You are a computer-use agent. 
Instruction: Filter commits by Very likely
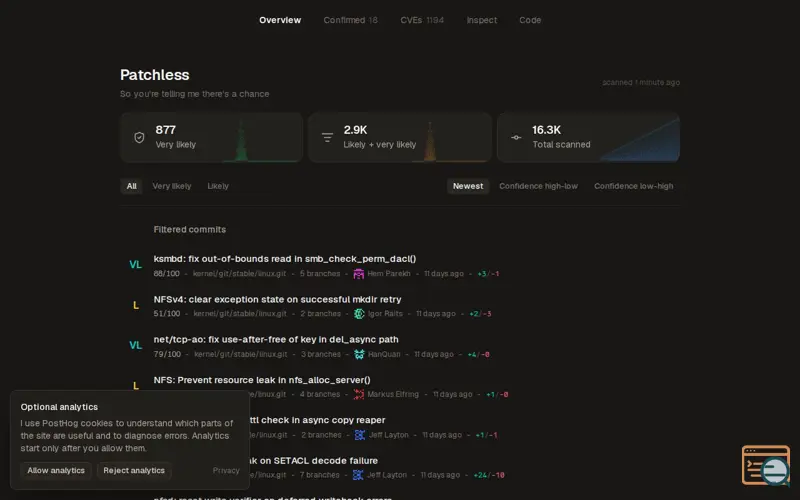(x=171, y=186)
